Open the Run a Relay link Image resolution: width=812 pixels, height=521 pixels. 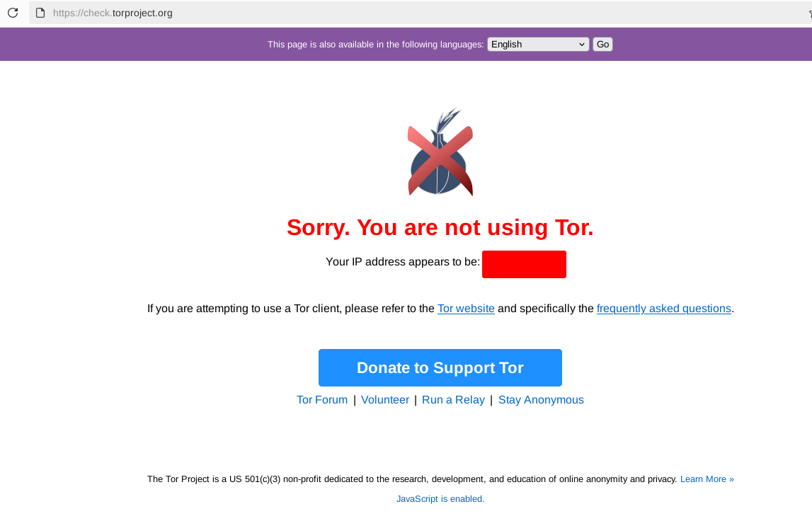point(453,400)
